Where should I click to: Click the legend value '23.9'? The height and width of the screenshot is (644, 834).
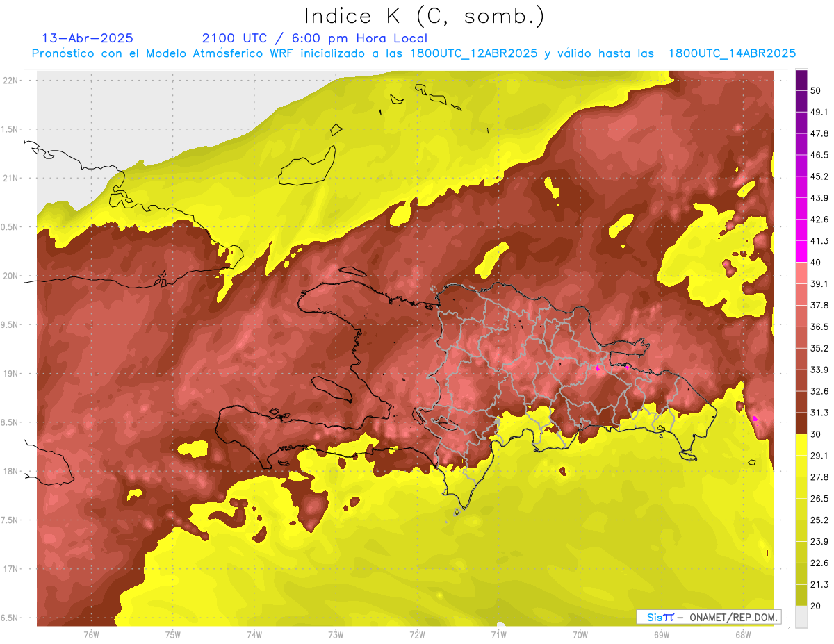pyautogui.click(x=819, y=541)
